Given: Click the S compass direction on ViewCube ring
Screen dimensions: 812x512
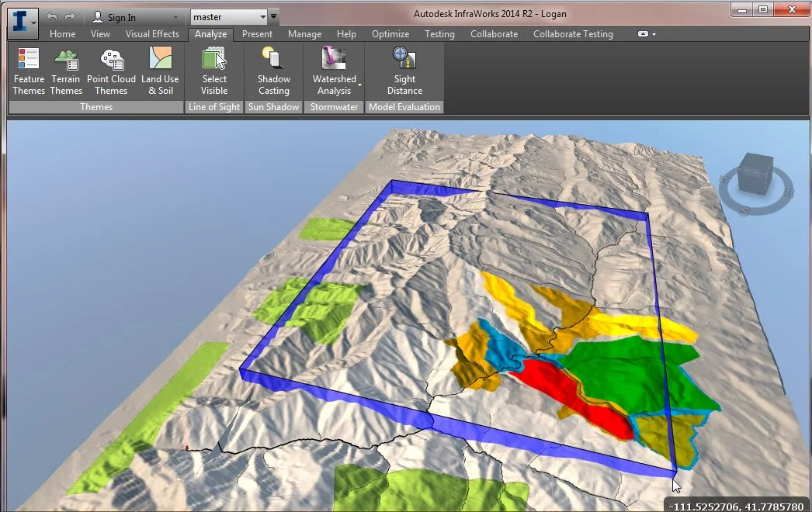Looking at the screenshot, I should click(x=744, y=211).
